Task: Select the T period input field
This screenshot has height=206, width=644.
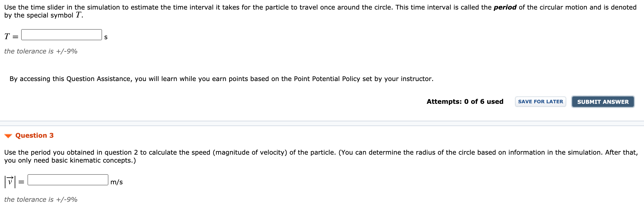Action: click(61, 34)
